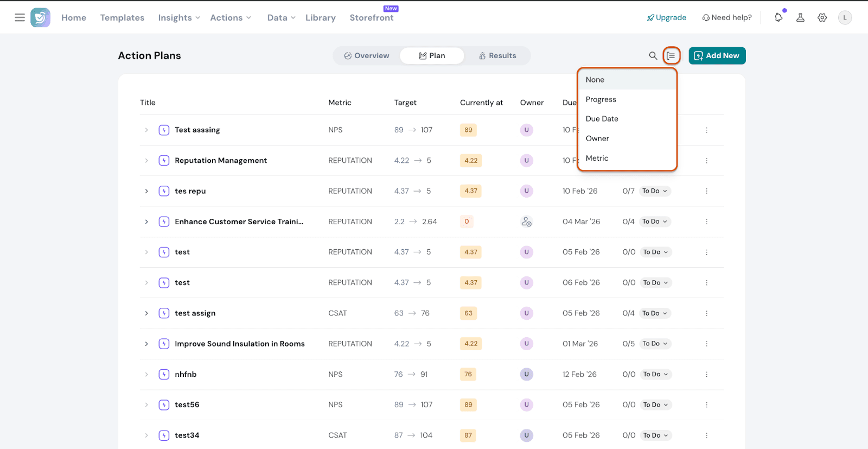
Task: Open the hamburger navigation menu
Action: tap(20, 17)
